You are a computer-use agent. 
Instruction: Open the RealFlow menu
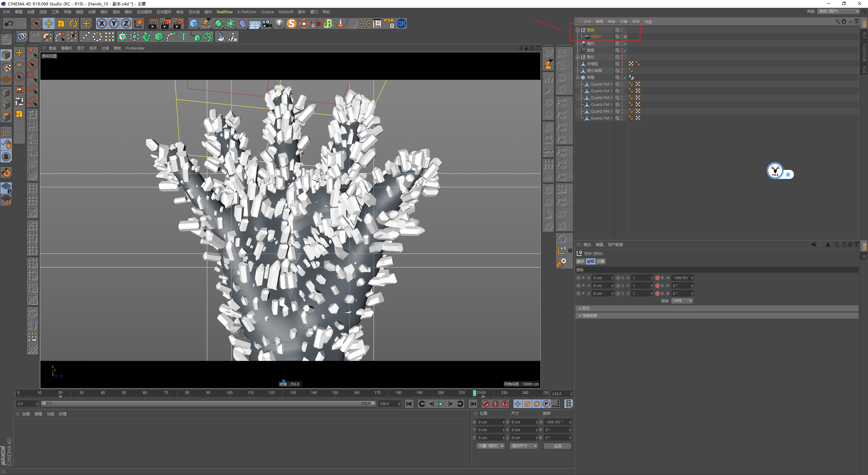pos(224,12)
